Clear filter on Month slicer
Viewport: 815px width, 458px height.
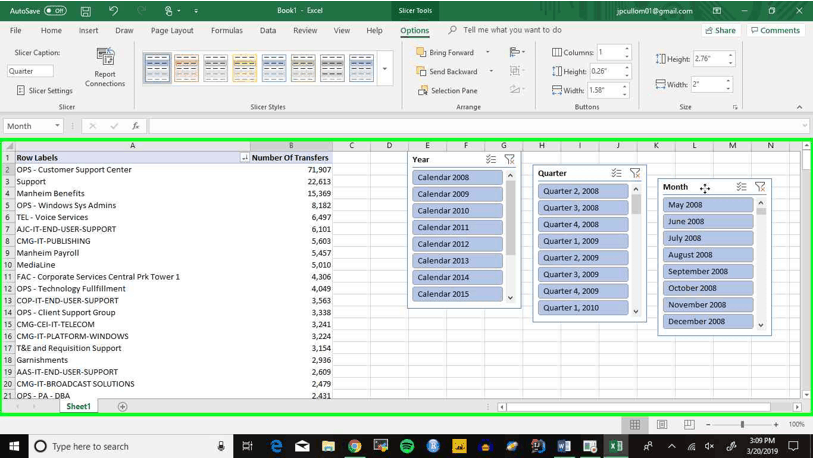[x=760, y=187]
